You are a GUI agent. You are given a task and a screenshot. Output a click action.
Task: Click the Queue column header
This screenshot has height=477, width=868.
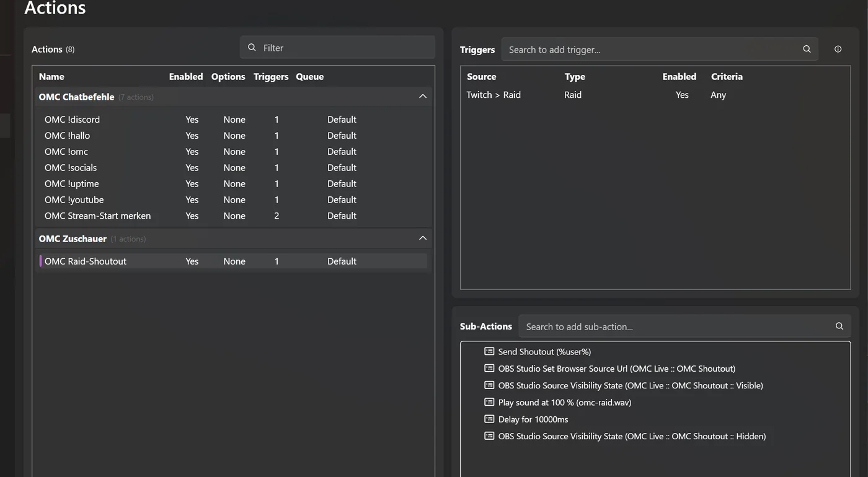coord(310,77)
